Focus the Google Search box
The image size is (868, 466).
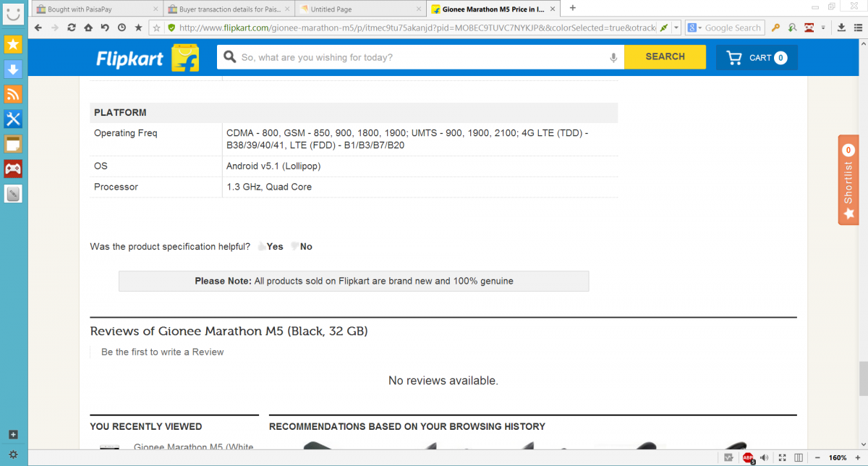tap(733, 28)
